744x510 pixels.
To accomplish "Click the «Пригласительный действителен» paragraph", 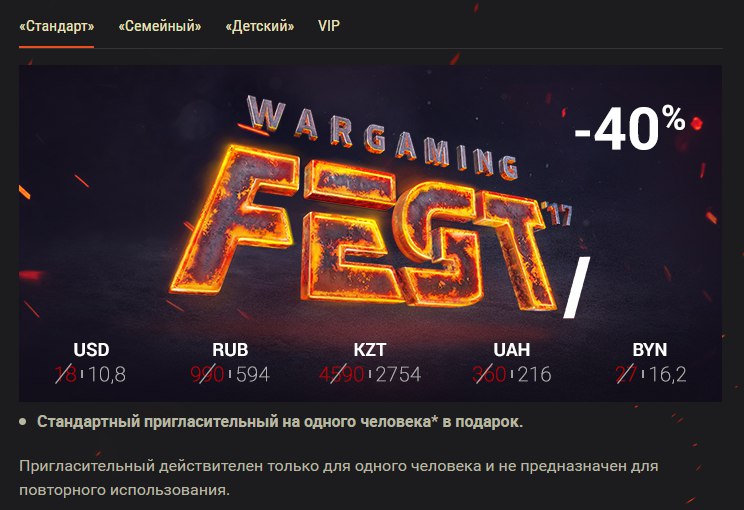I will coord(339,478).
